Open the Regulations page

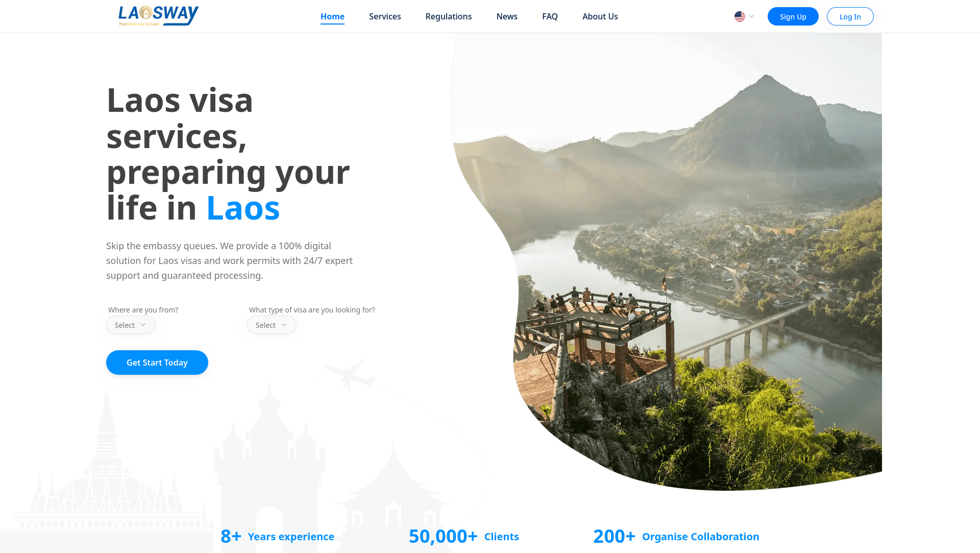point(449,16)
